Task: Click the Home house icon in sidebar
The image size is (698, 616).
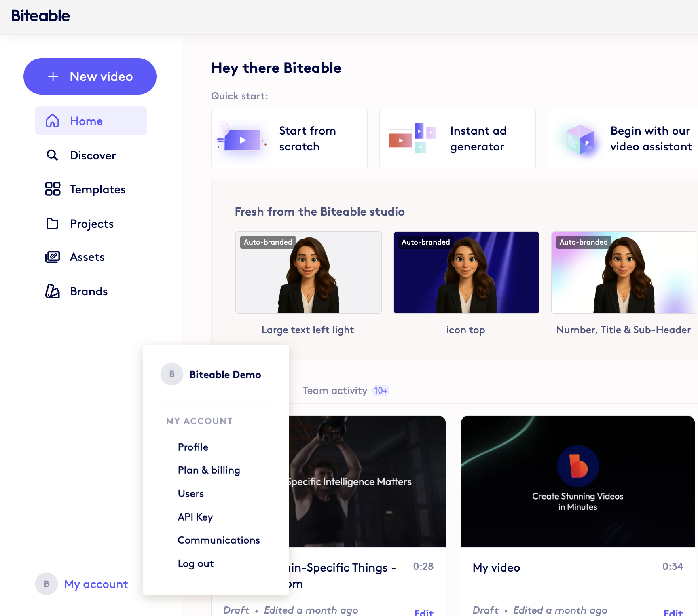Action: pyautogui.click(x=53, y=121)
